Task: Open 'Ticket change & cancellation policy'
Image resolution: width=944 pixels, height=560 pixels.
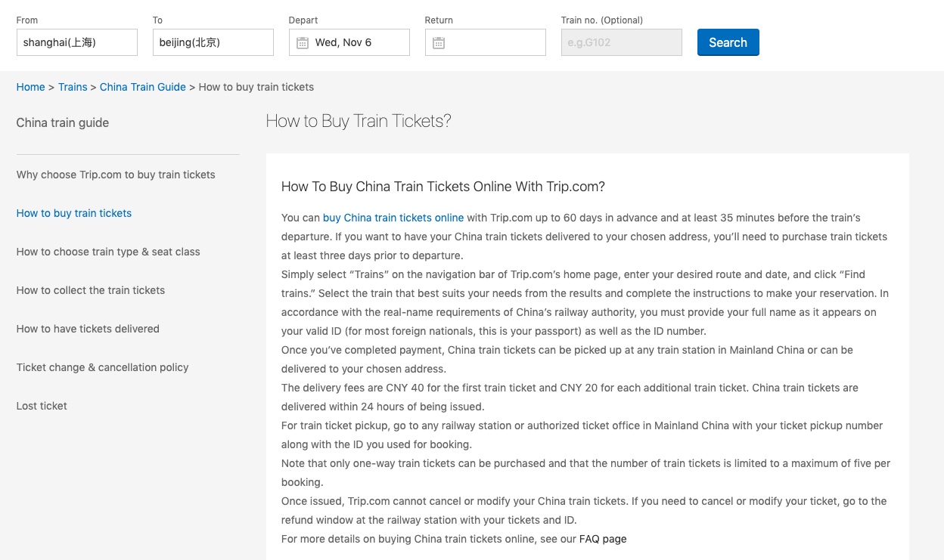Action: coord(103,367)
